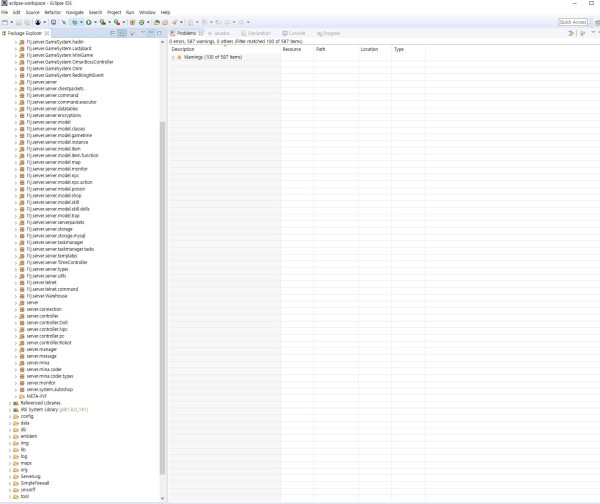Open the File menu
Viewport: 600px width, 504px height.
(x=5, y=12)
